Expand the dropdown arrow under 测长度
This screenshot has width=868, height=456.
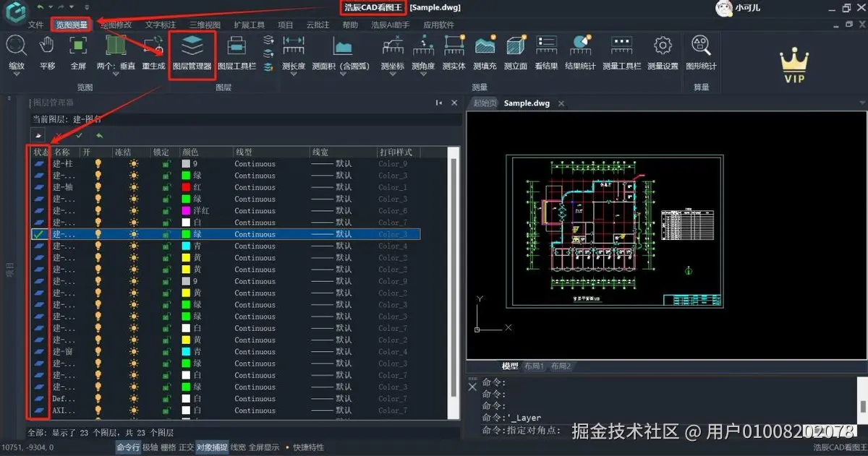[x=293, y=75]
